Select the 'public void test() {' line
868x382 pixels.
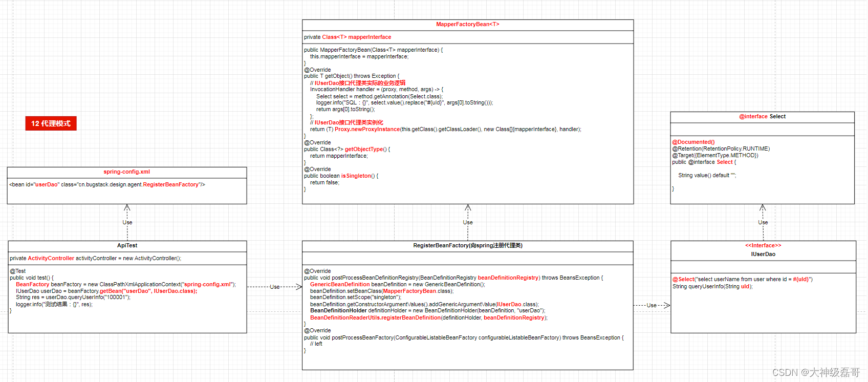point(31,278)
